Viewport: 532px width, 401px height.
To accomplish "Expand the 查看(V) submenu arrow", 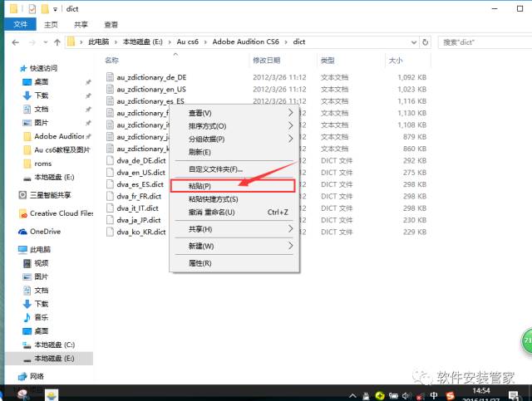I will [x=290, y=113].
